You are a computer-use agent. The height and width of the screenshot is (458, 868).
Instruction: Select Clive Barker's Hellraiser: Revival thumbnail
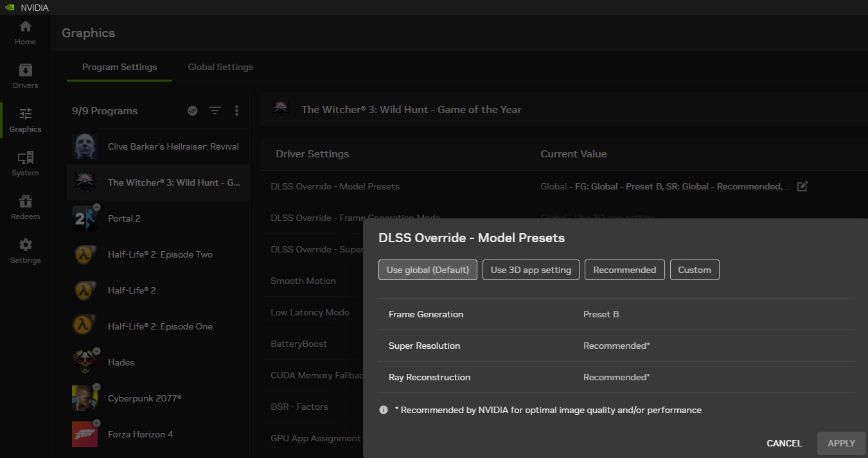pos(85,146)
